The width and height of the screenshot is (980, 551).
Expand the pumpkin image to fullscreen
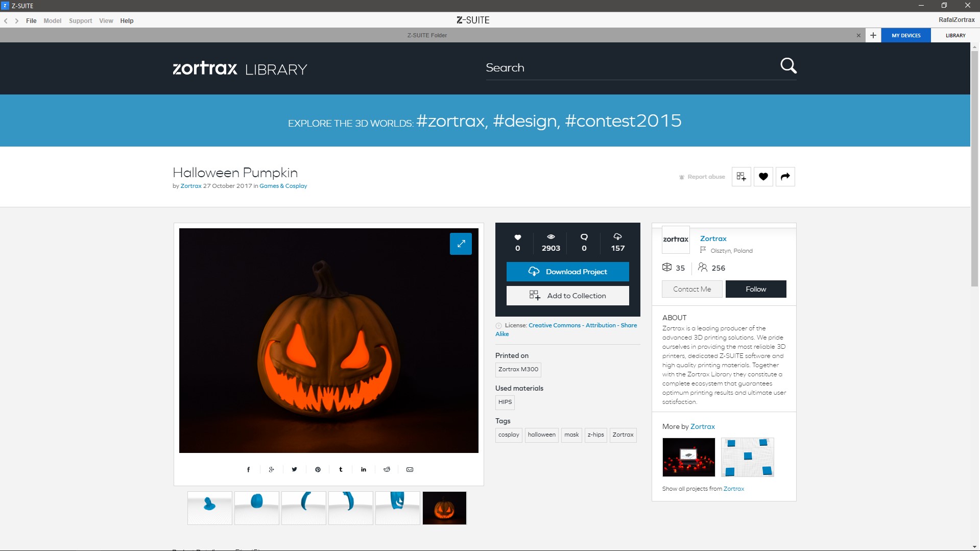tap(461, 244)
